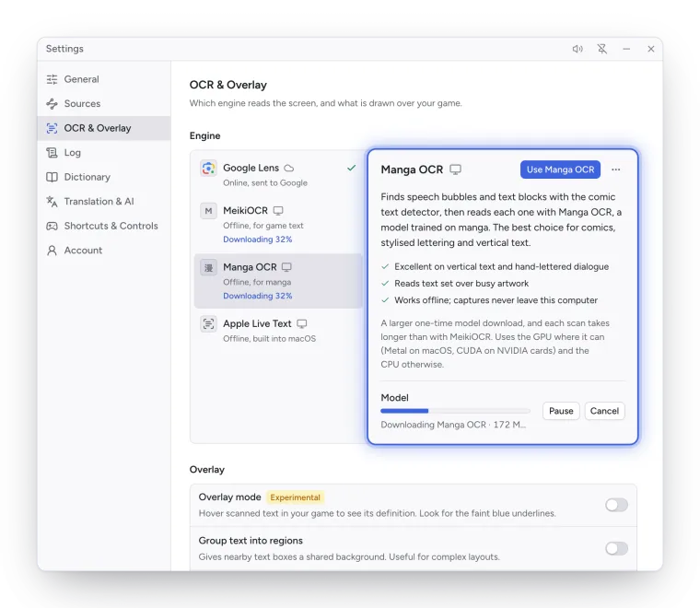Viewport: 700px width, 608px height.
Task: Select the OCR & Overlay sidebar item
Action: (x=104, y=128)
